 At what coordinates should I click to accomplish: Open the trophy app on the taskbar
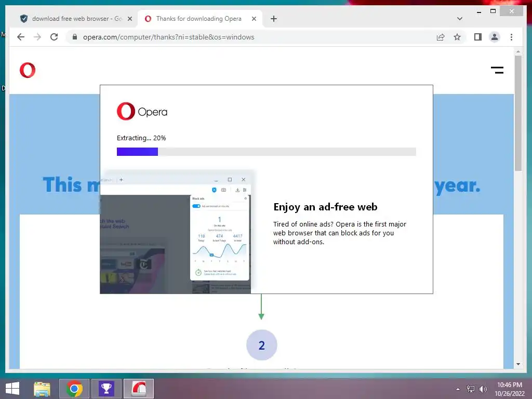click(x=106, y=389)
